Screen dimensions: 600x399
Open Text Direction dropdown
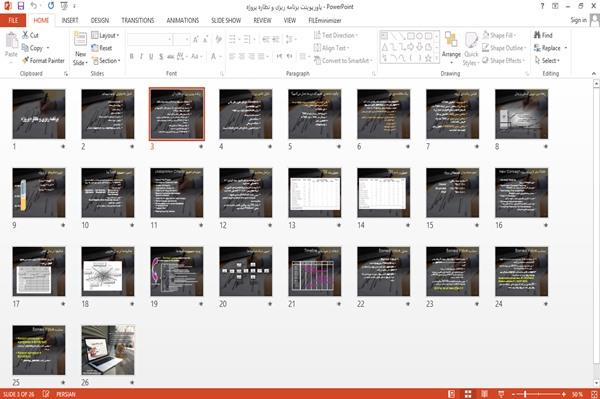coord(336,35)
